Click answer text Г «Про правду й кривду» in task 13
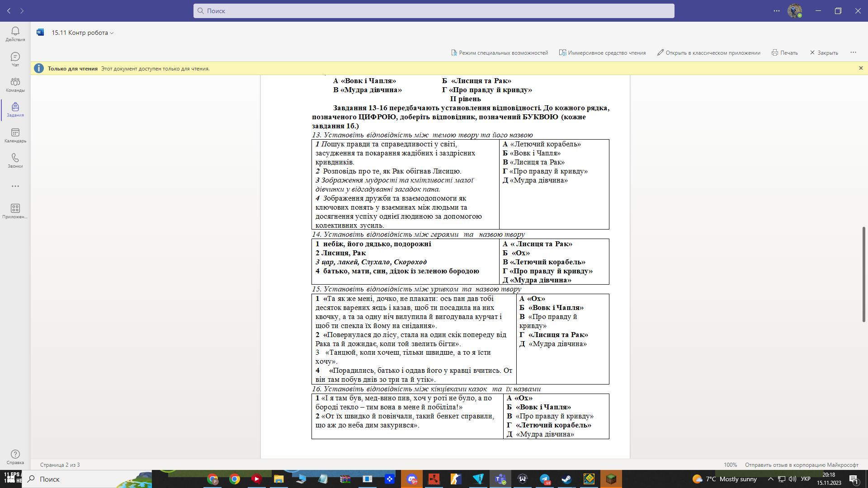The image size is (868, 488). (x=545, y=171)
